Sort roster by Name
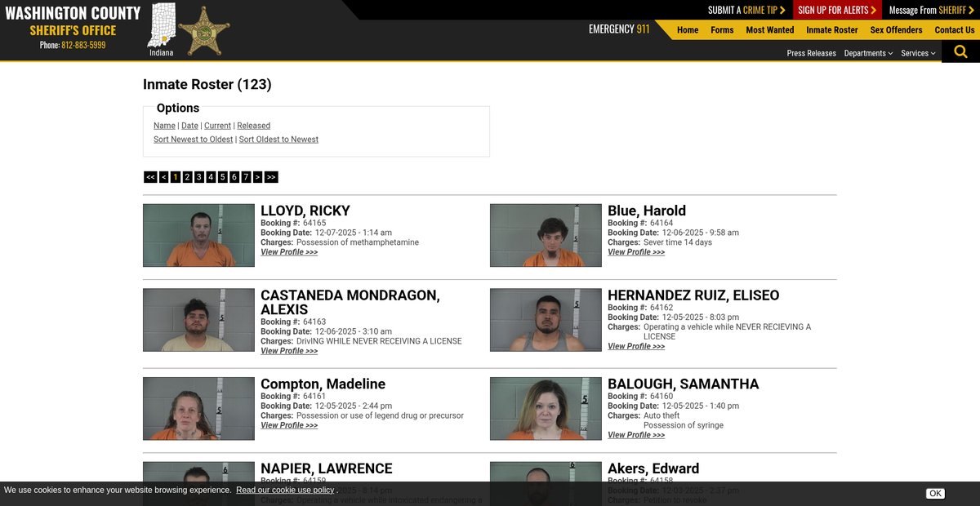Viewport: 980px width, 506px height. point(164,126)
